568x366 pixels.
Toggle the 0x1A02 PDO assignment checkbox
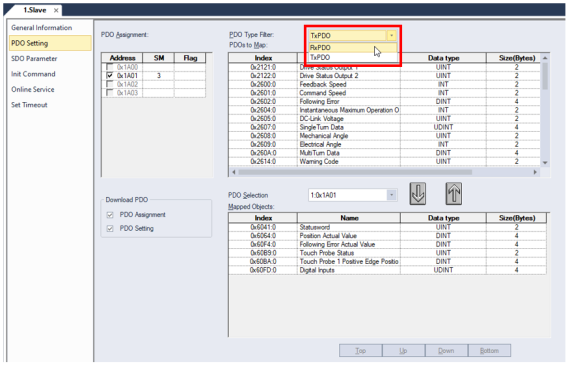pos(109,84)
